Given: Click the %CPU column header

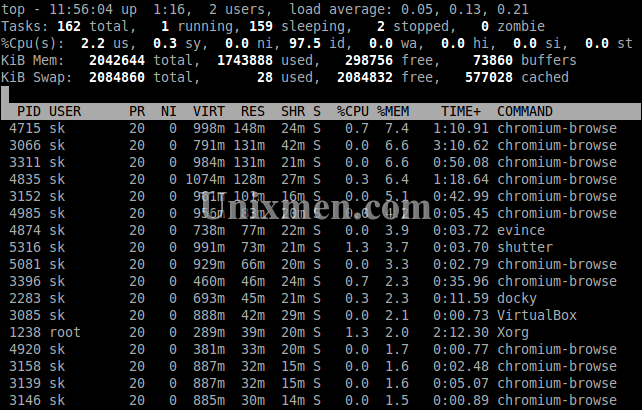Looking at the screenshot, I should pyautogui.click(x=353, y=111).
